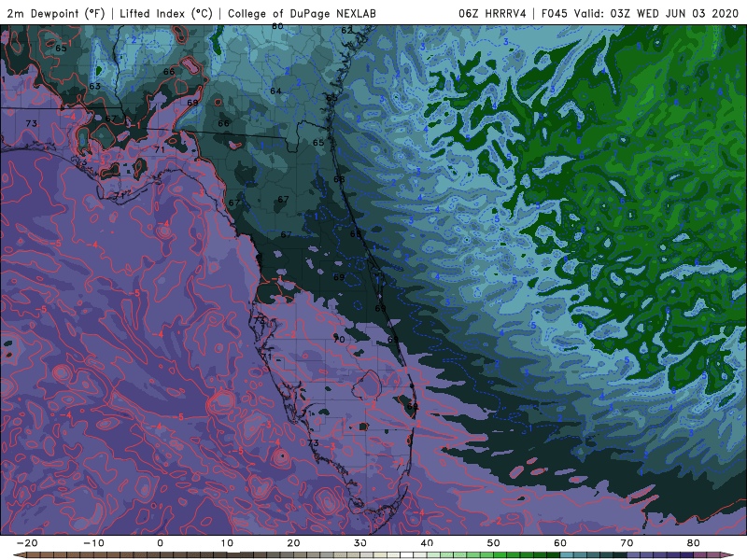
Task: Click the '30' color scale label
Action: (360, 543)
